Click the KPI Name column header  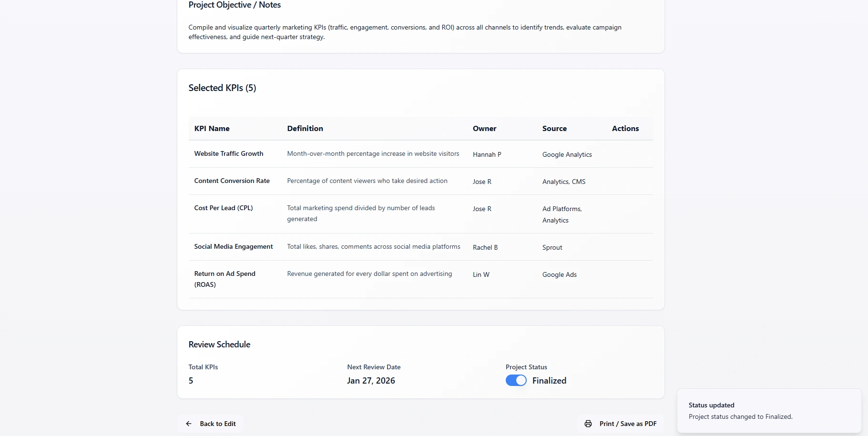pyautogui.click(x=212, y=129)
